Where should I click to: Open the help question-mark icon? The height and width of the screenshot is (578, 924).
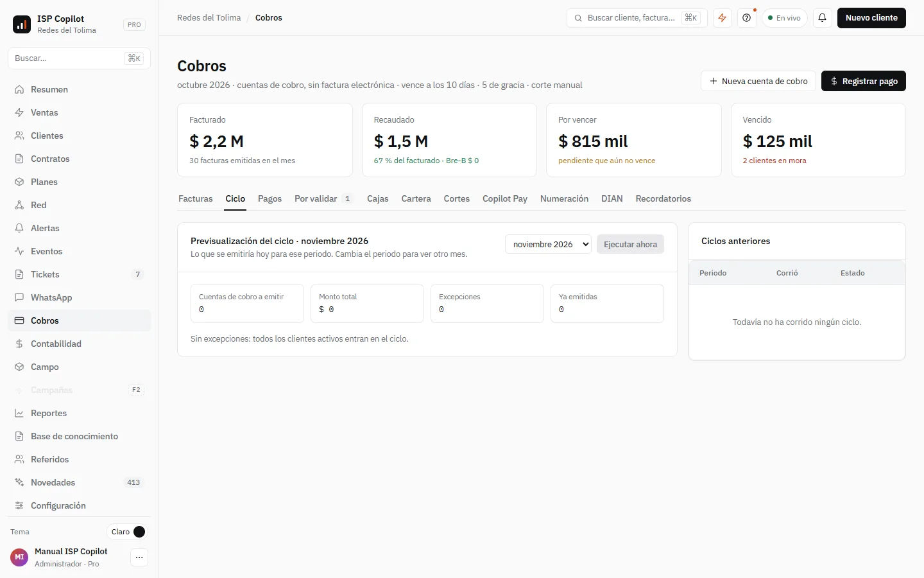tap(746, 18)
